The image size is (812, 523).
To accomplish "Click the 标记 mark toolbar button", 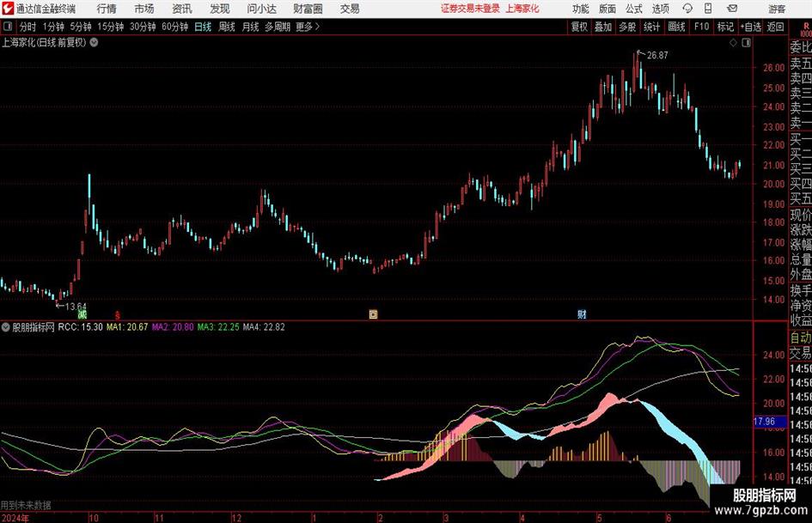I will [725, 27].
